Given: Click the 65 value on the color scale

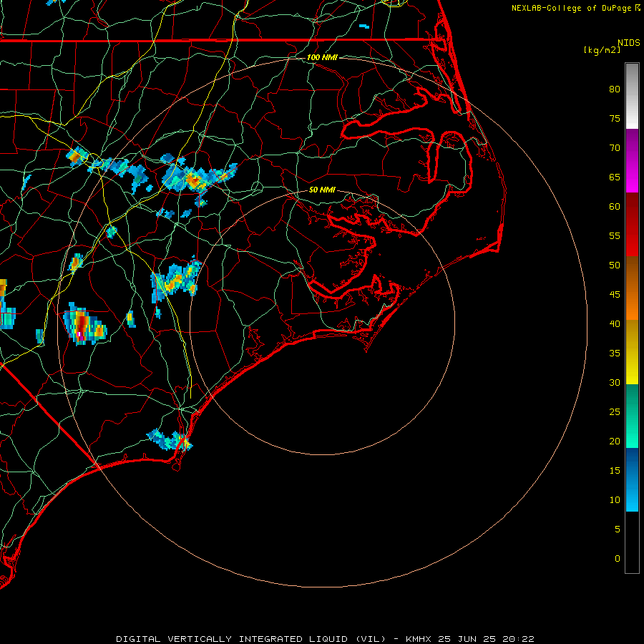Looking at the screenshot, I should (x=615, y=177).
